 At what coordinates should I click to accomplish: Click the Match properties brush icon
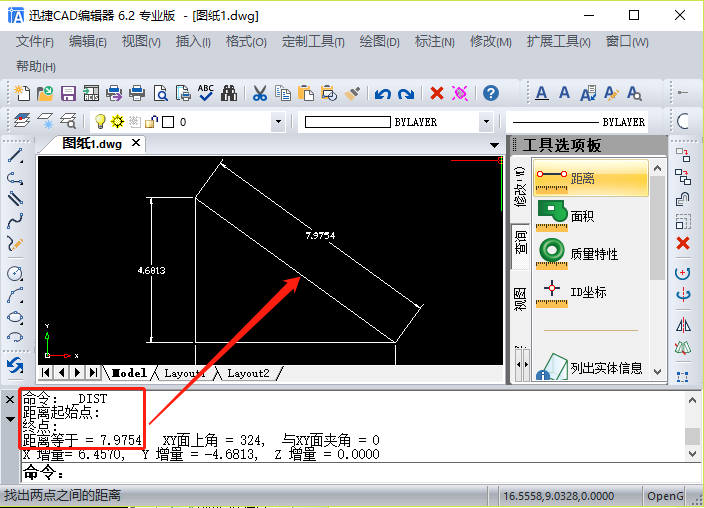click(x=352, y=93)
